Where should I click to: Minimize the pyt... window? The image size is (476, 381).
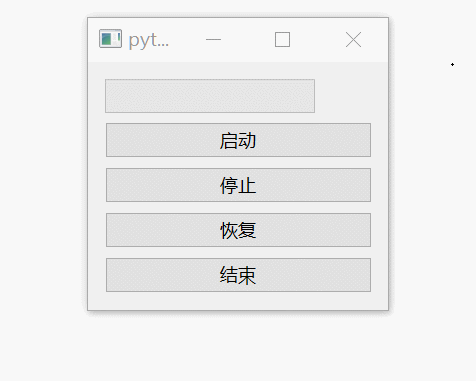tap(213, 39)
